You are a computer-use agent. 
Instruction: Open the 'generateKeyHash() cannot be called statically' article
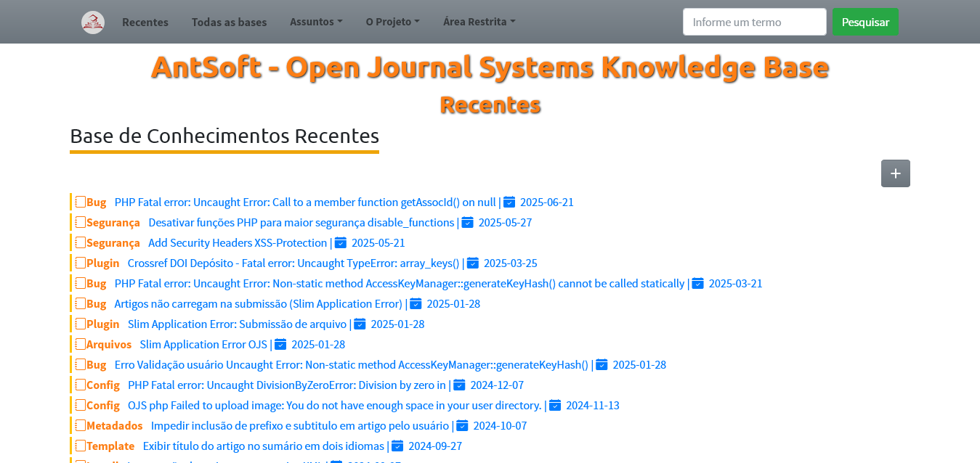[x=400, y=283]
